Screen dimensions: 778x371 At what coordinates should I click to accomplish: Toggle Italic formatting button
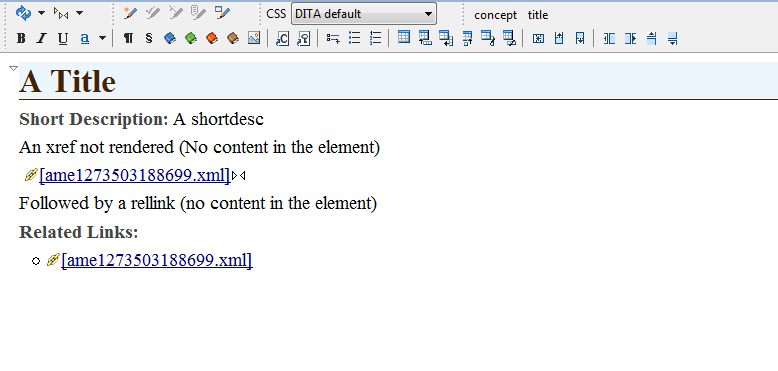coord(42,38)
